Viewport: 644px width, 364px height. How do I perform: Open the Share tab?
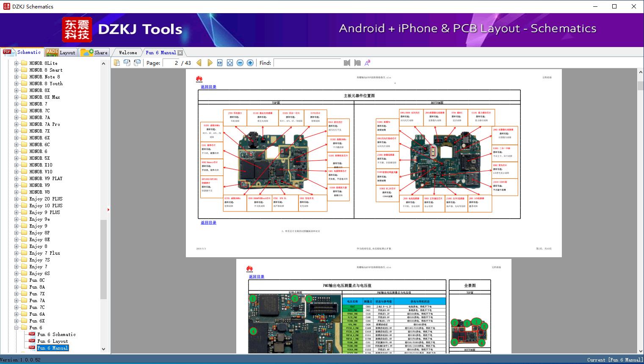[95, 53]
